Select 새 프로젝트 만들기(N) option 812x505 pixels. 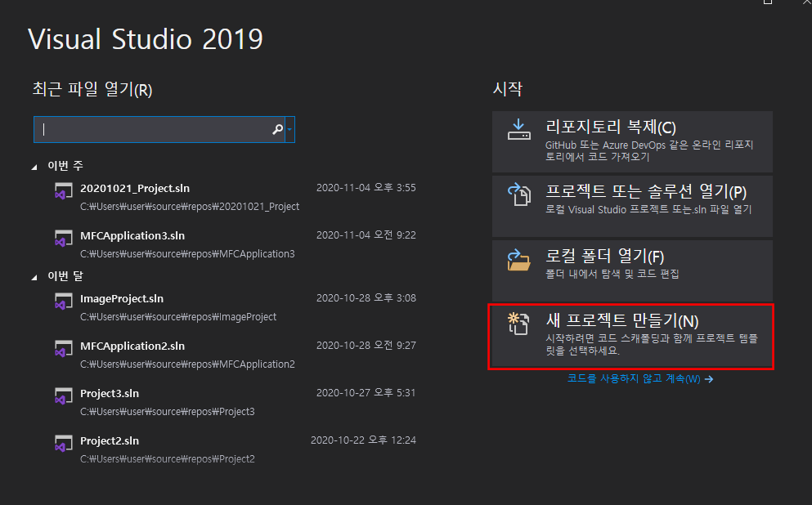(x=631, y=337)
